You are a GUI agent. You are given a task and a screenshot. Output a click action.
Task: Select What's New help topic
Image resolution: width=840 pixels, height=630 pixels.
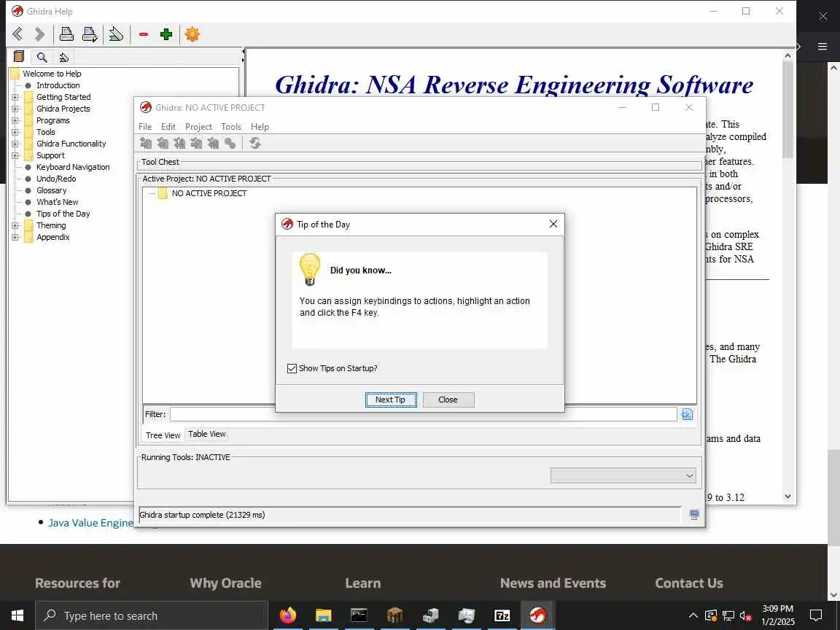point(58,203)
